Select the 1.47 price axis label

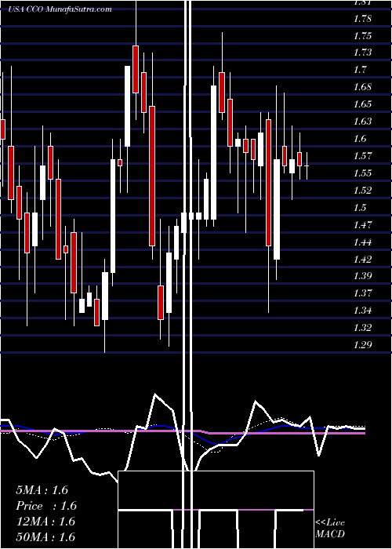pyautogui.click(x=362, y=225)
